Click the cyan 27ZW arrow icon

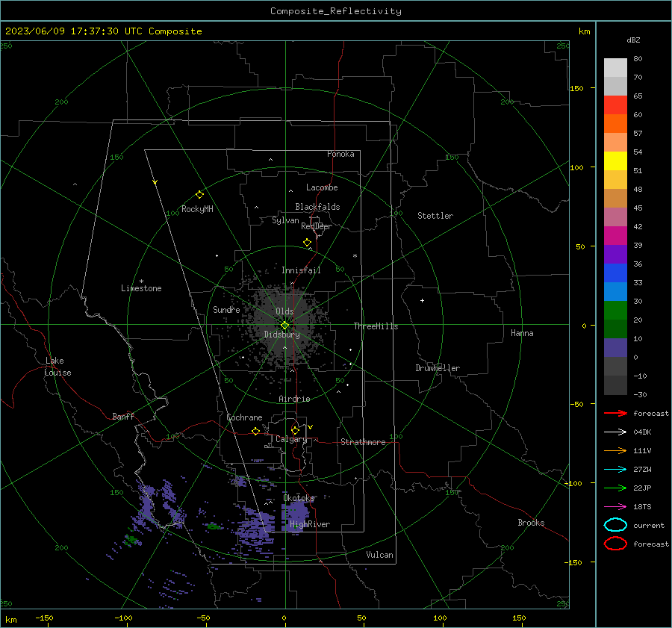coord(615,470)
